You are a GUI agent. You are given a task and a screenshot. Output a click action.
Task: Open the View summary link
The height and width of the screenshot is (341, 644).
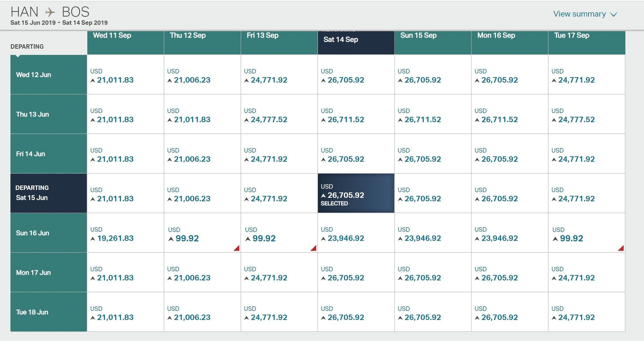click(579, 14)
